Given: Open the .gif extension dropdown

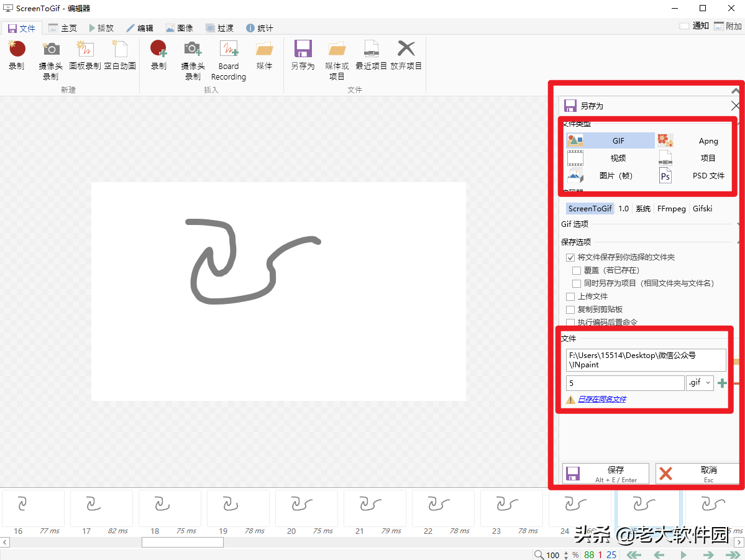Looking at the screenshot, I should coord(700,383).
